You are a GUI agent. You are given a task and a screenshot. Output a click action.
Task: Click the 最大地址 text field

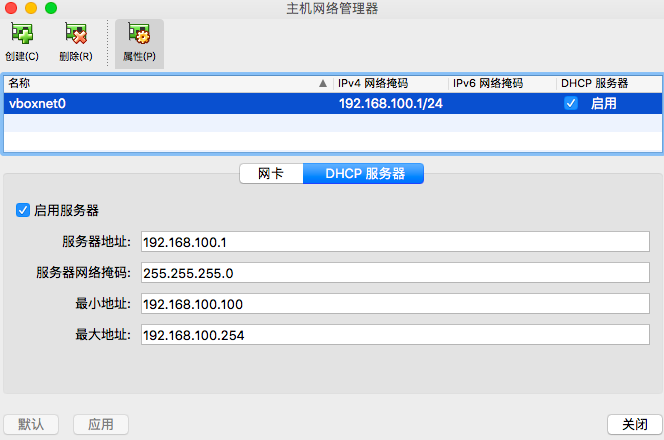396,335
